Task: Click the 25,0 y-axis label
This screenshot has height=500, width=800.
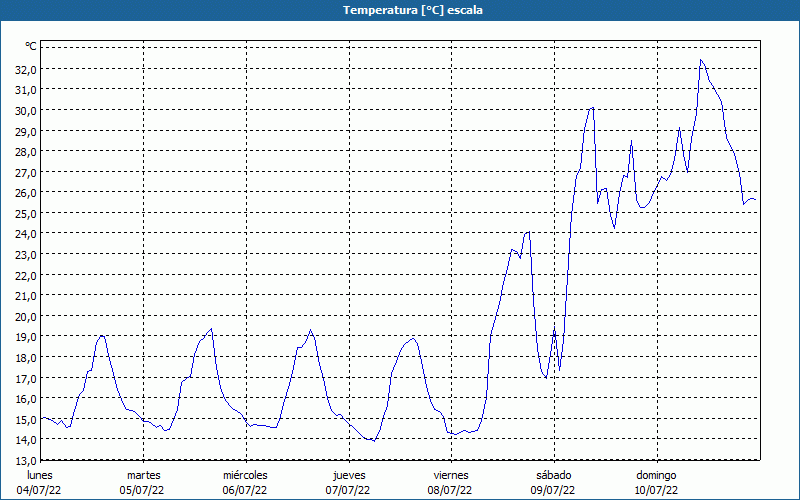Action: tap(26, 214)
